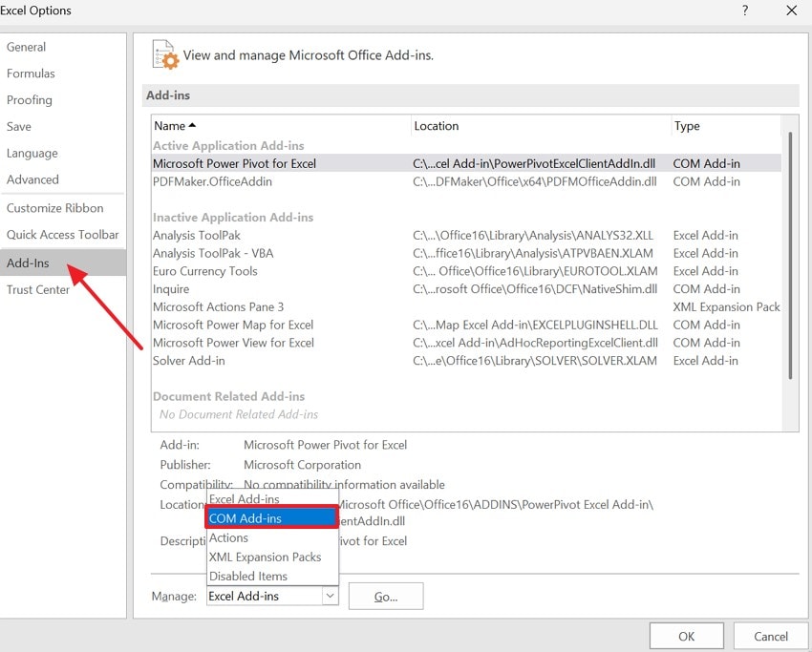Image resolution: width=812 pixels, height=652 pixels.
Task: Switch to the Formulas settings page
Action: pos(30,74)
